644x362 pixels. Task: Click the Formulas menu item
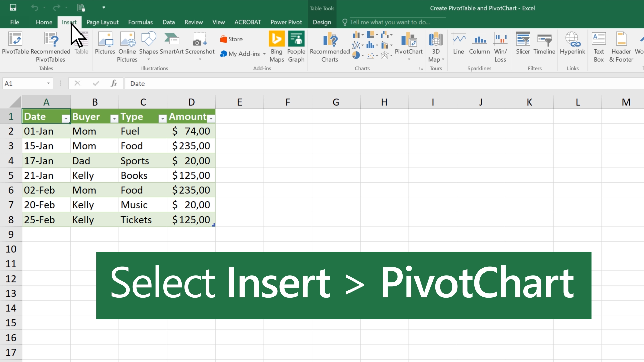[140, 22]
